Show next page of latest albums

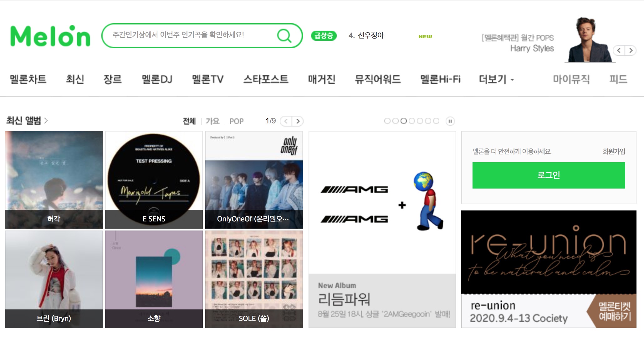click(298, 121)
